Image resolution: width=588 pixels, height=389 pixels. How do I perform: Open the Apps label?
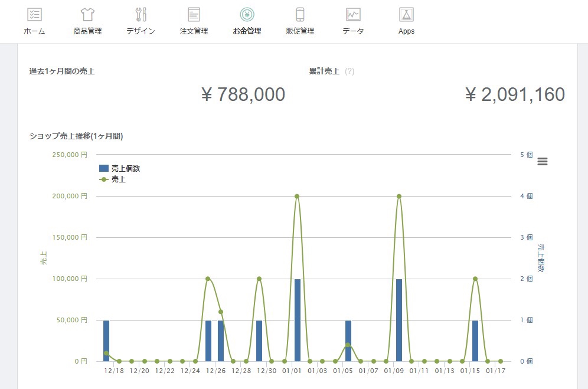coord(407,31)
